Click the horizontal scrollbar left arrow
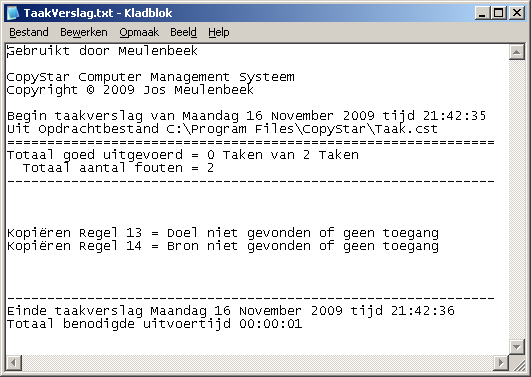The image size is (531, 377). click(14, 363)
